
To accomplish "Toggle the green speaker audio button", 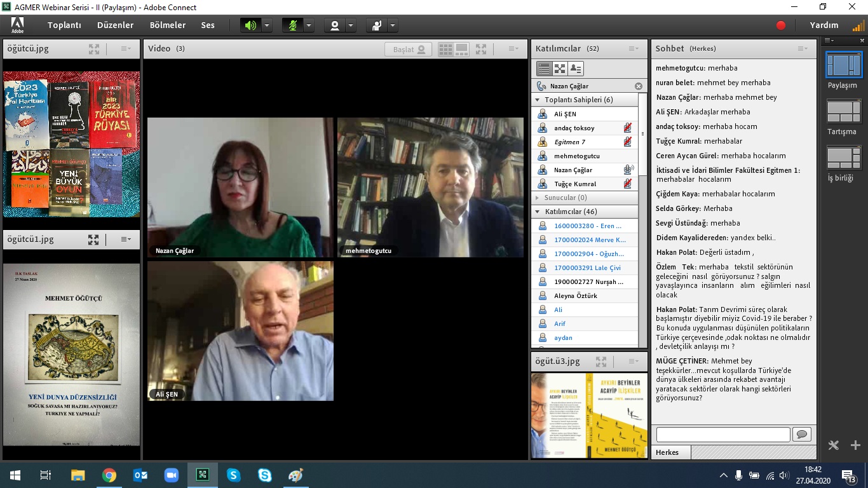I will 250,25.
